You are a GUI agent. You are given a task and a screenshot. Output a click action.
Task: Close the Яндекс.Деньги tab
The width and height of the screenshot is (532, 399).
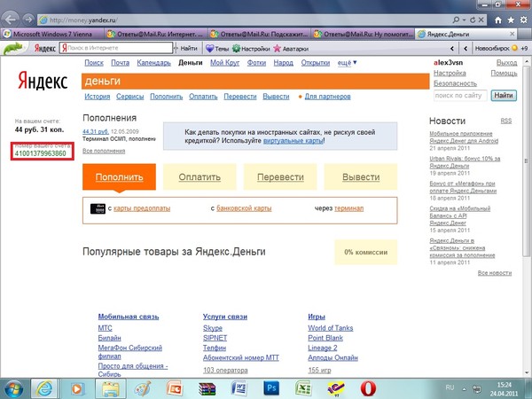[512, 34]
